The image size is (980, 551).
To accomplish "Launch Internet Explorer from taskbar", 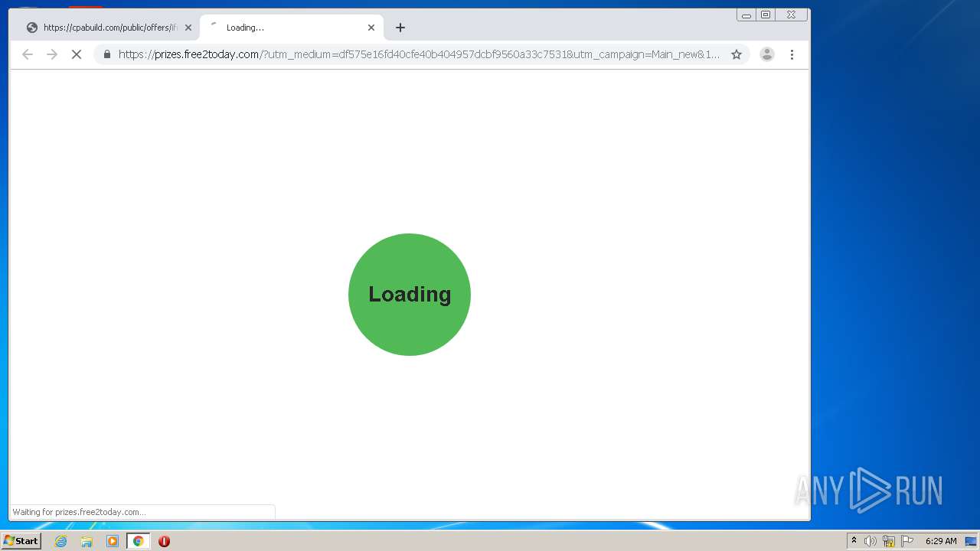I will pos(60,541).
